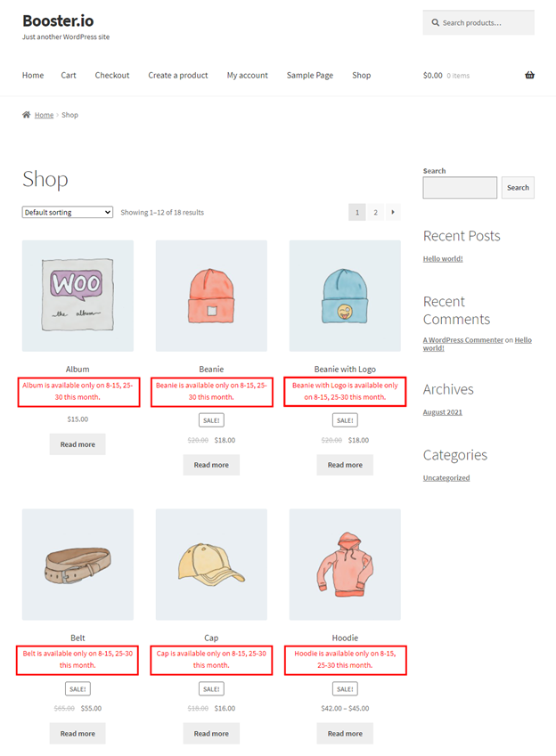The height and width of the screenshot is (756, 556).
Task: Click the home icon in breadcrumb
Action: [x=26, y=114]
